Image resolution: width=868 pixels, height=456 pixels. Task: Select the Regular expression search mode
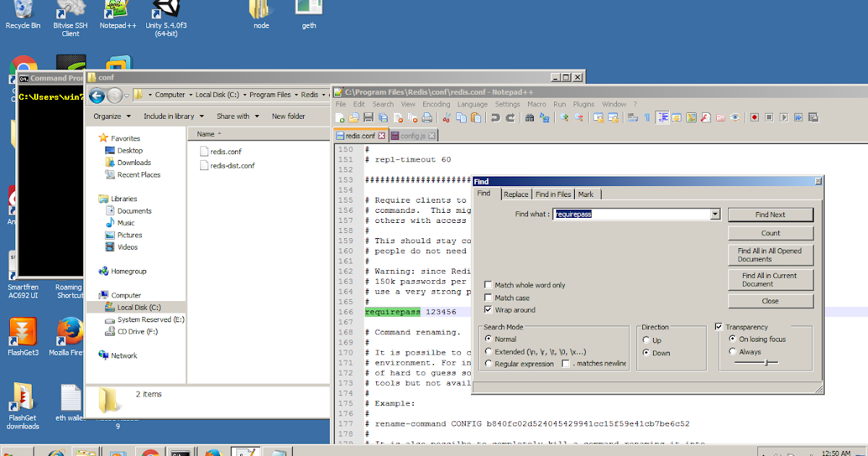[x=489, y=364]
